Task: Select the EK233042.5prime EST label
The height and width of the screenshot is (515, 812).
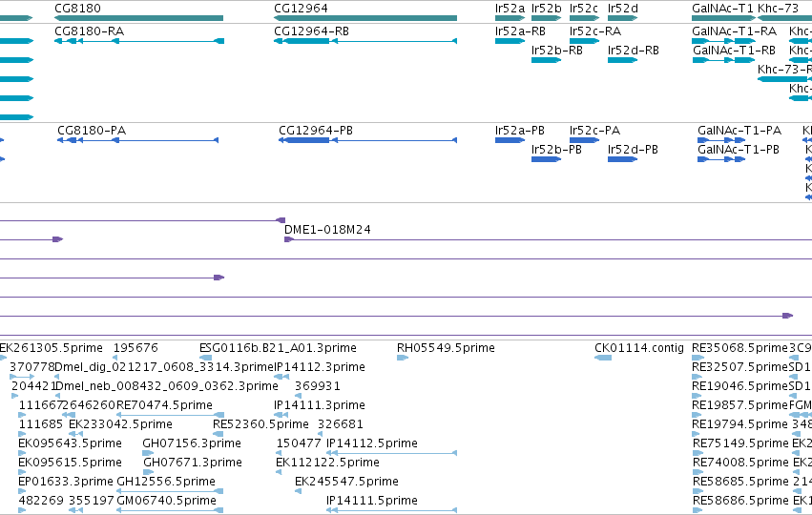Action: click(120, 424)
